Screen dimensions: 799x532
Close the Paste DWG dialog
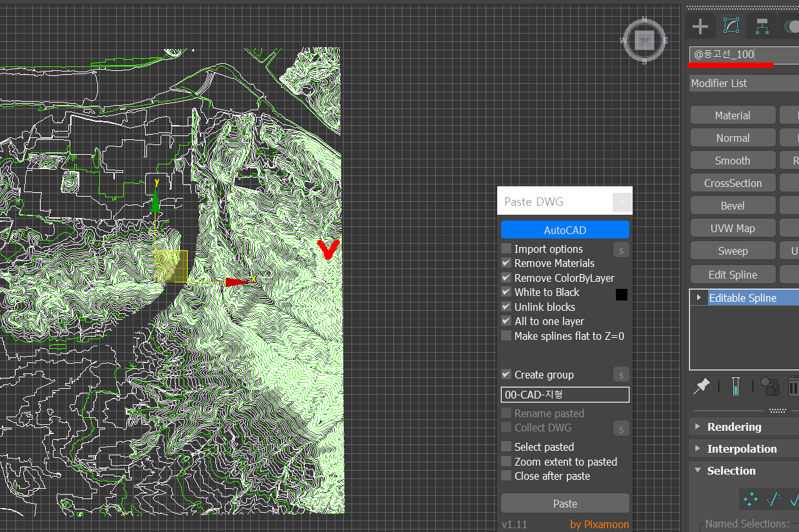tap(622, 202)
